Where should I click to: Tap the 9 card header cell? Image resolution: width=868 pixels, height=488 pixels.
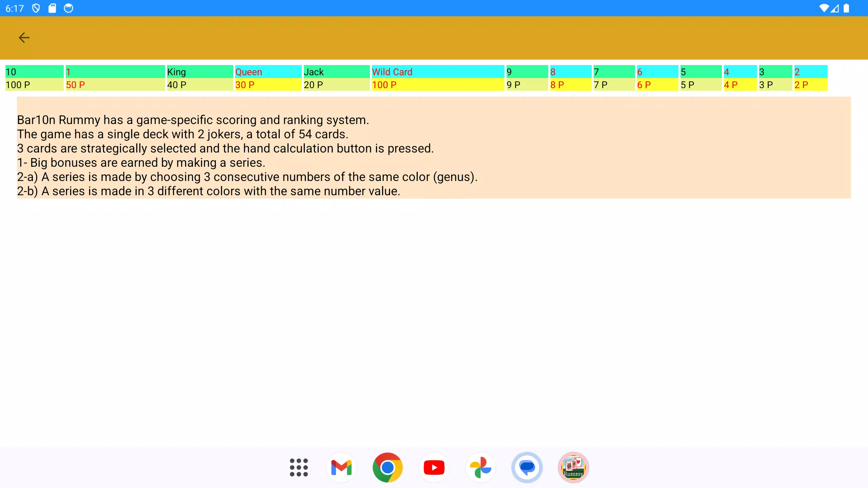click(527, 72)
